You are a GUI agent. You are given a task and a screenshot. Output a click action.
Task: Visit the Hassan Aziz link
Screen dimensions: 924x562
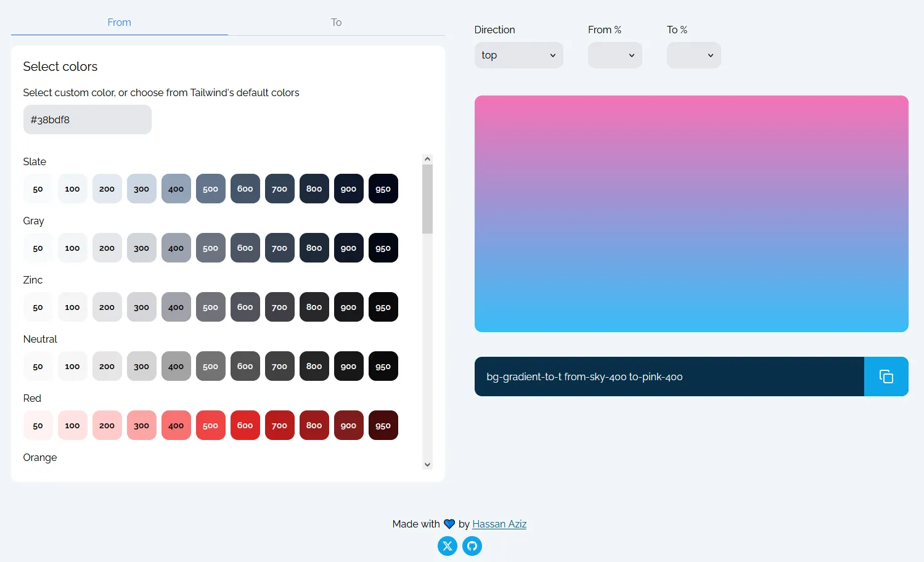[499, 524]
